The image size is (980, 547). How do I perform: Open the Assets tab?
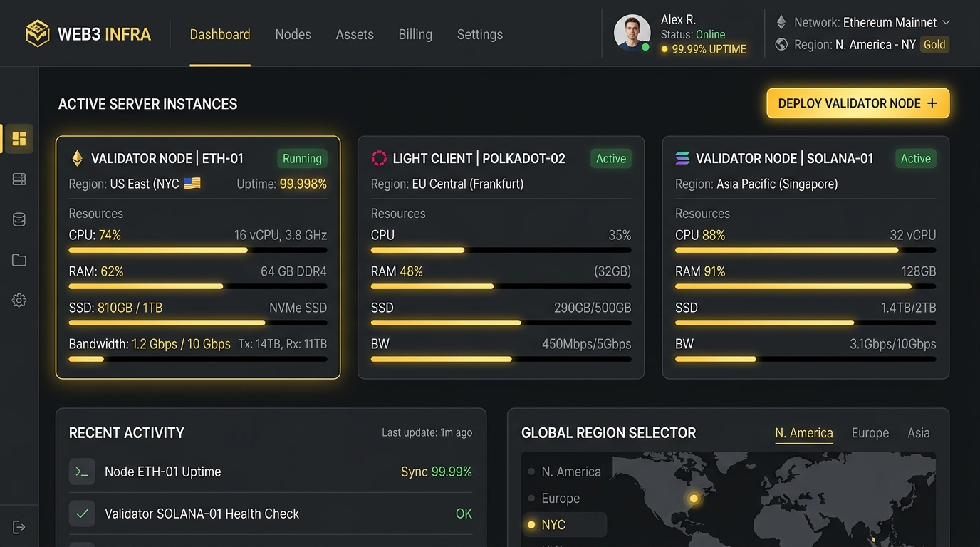click(355, 34)
